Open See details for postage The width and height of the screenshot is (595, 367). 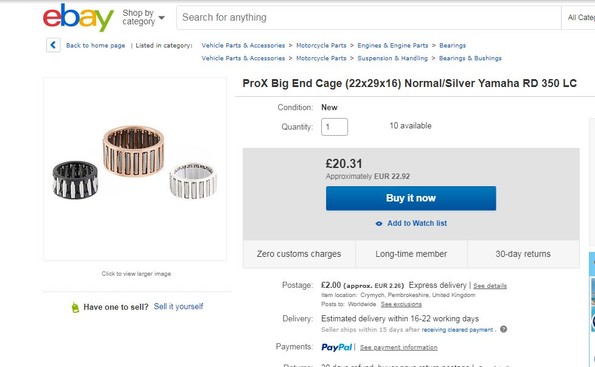coord(490,286)
